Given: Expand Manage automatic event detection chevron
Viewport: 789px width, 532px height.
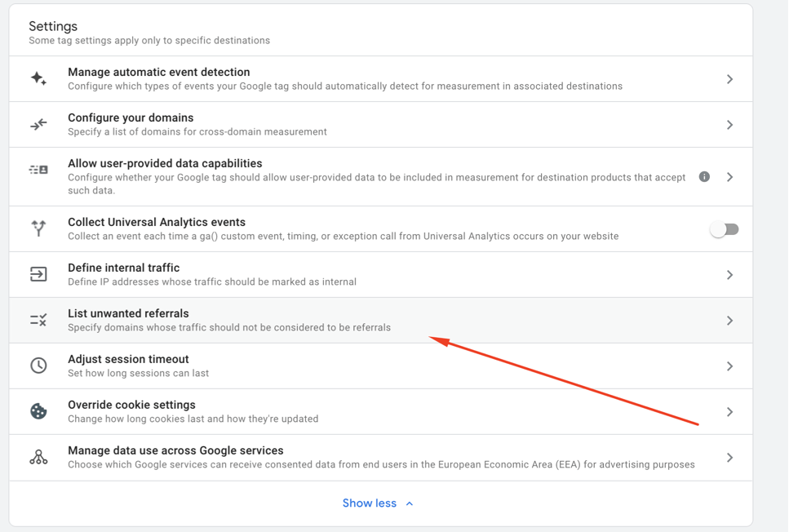Looking at the screenshot, I should pos(729,79).
